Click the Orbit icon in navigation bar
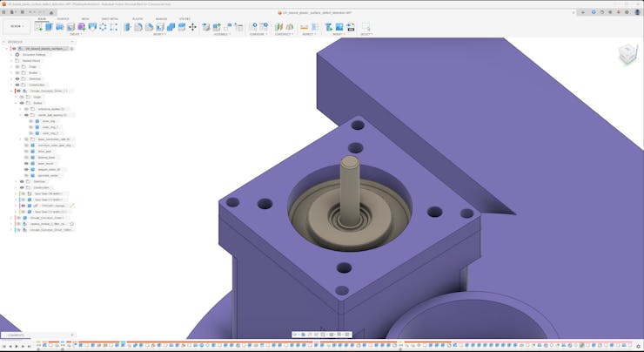Screen dimensions: 644x352 click(x=296, y=335)
